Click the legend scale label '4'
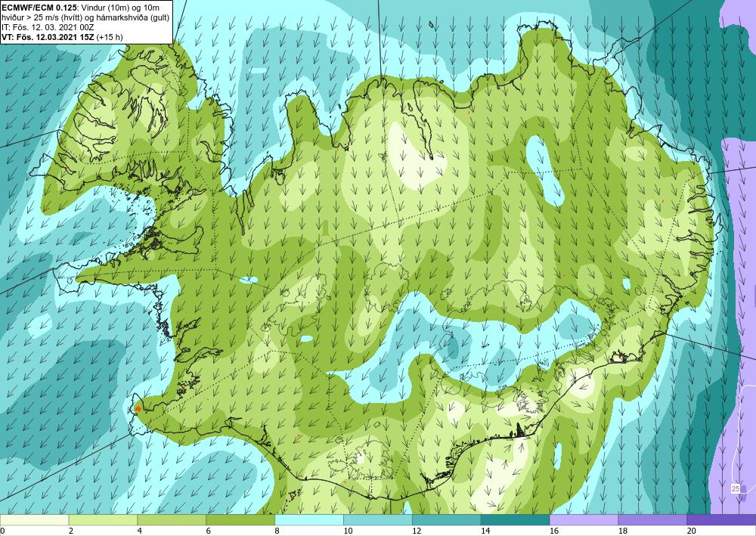This screenshot has height=536, width=756. 140,531
